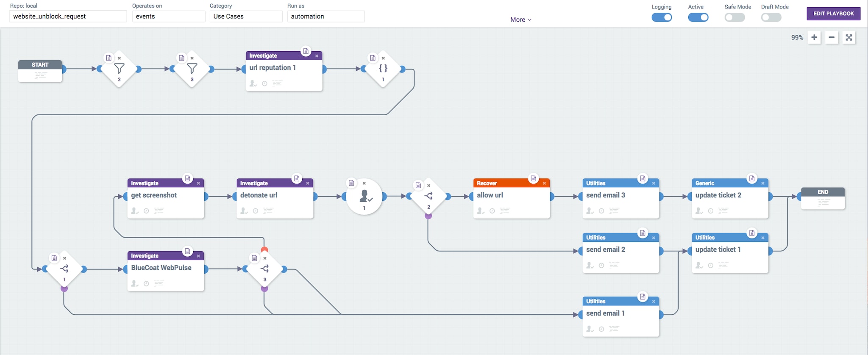Select the BlueCoat WebPulse block title
Screen dimensions: 868x355
(161, 268)
